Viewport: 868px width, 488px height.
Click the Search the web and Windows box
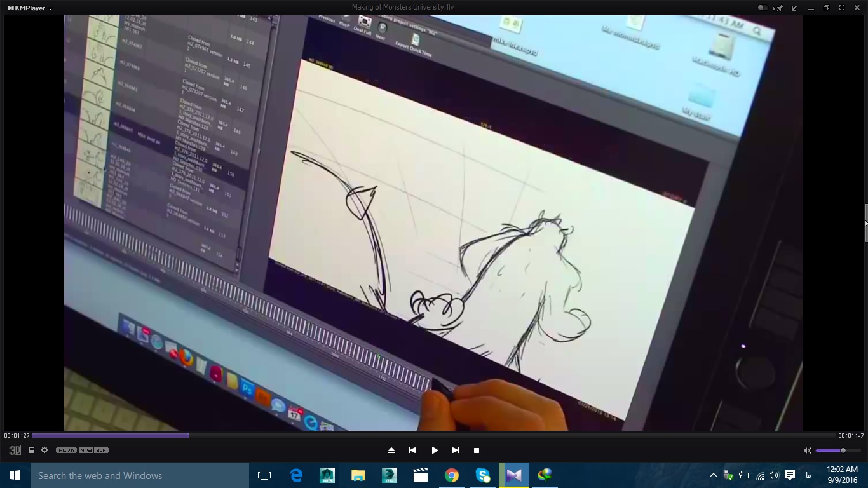pos(140,475)
